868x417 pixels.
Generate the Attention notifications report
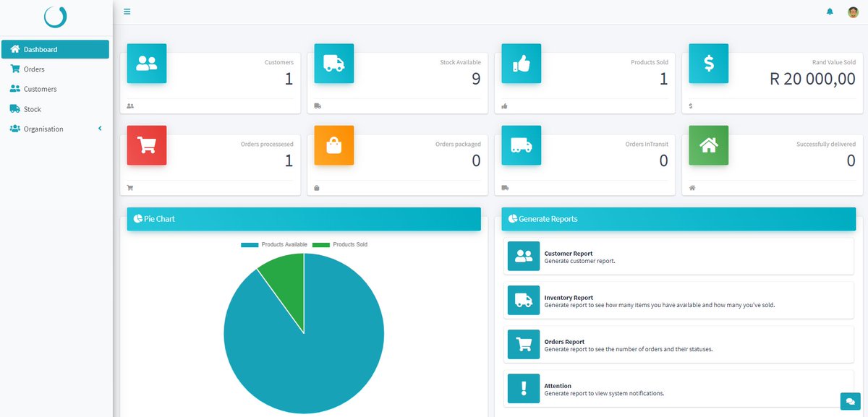(678, 389)
